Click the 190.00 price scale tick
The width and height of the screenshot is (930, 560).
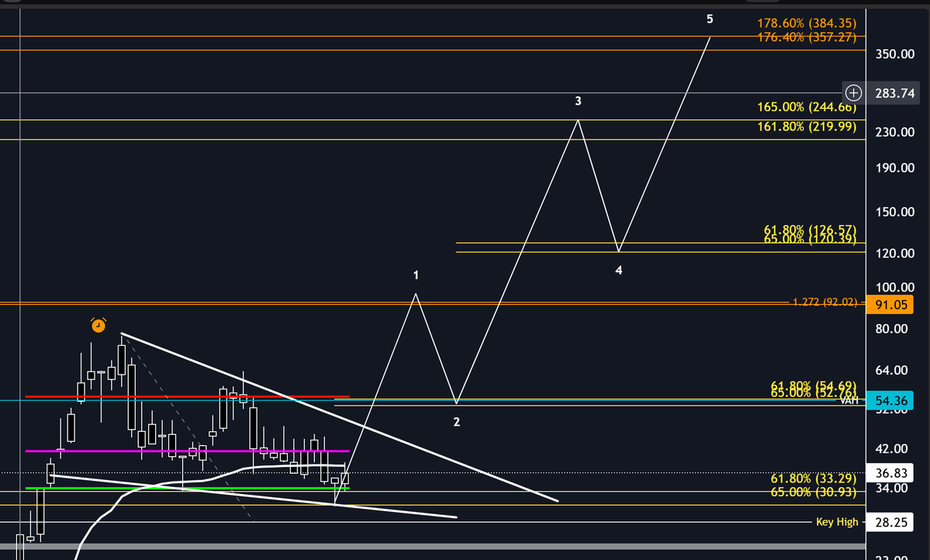point(894,168)
